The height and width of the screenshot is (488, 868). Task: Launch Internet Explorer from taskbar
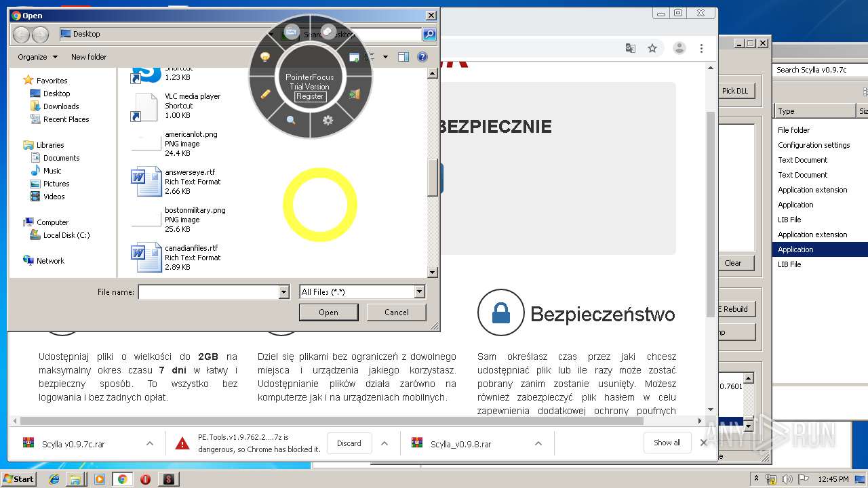(54, 479)
